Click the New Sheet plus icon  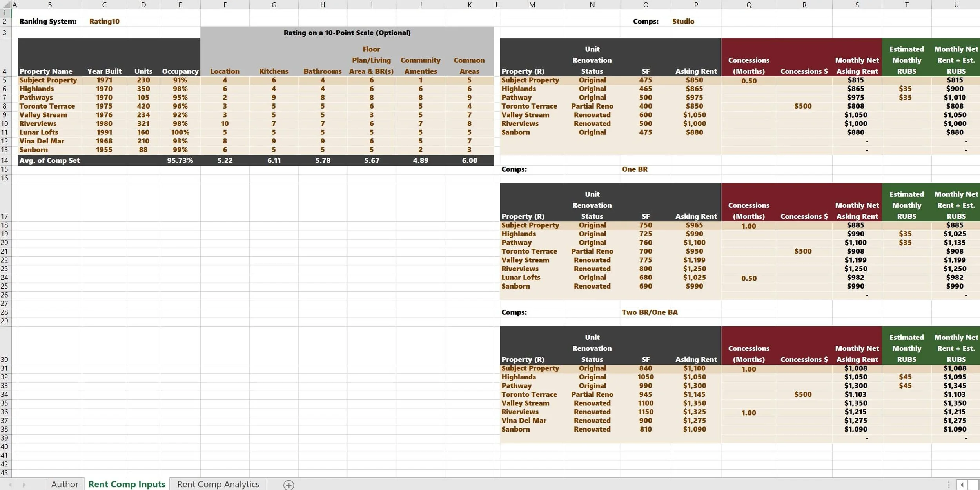pyautogui.click(x=289, y=485)
